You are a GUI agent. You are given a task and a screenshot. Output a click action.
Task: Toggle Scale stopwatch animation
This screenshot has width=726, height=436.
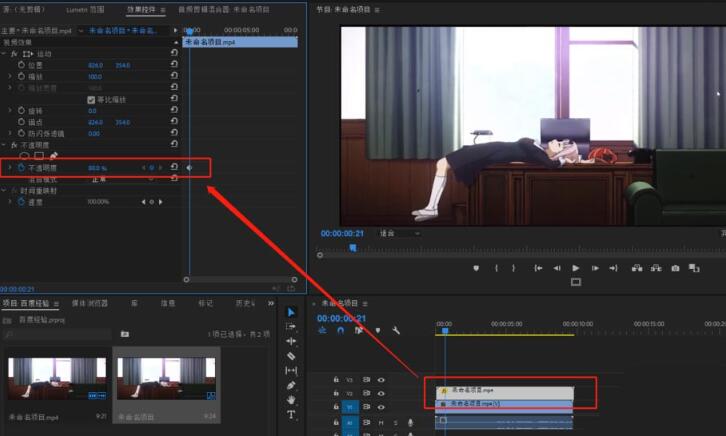tap(21, 76)
